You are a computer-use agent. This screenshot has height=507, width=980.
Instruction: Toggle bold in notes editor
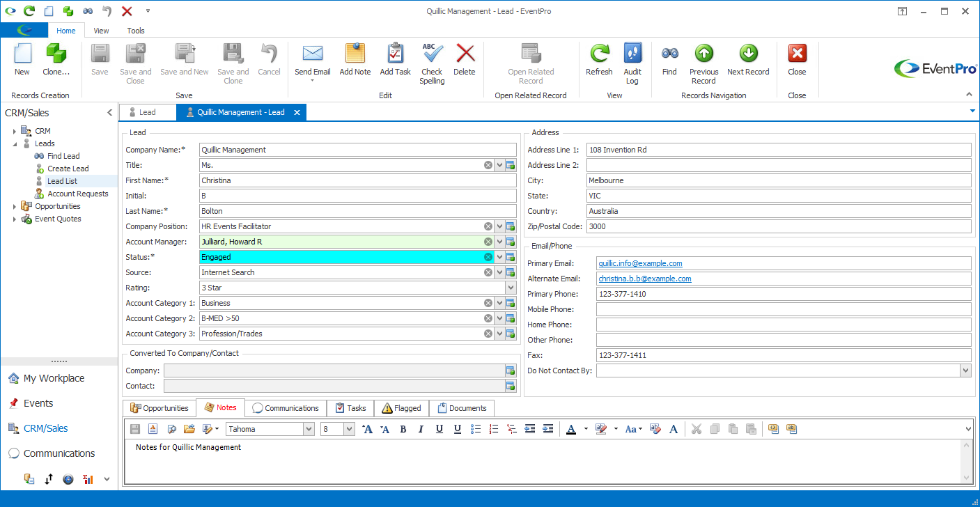coord(403,429)
